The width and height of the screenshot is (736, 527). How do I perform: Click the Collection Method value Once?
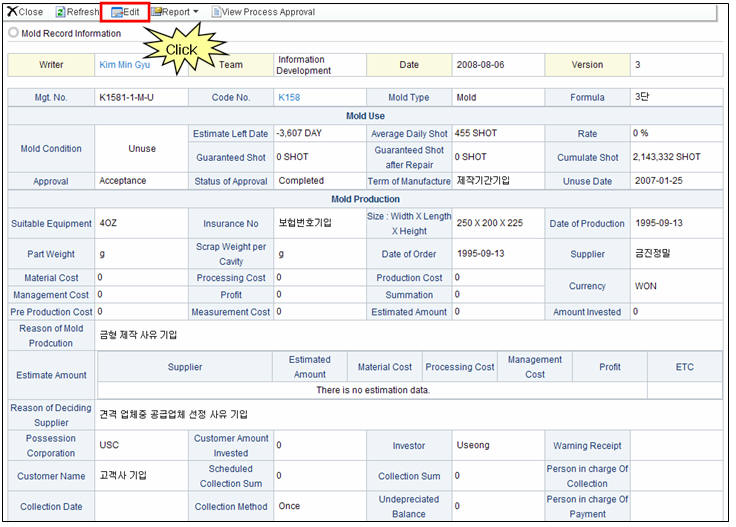click(x=289, y=506)
